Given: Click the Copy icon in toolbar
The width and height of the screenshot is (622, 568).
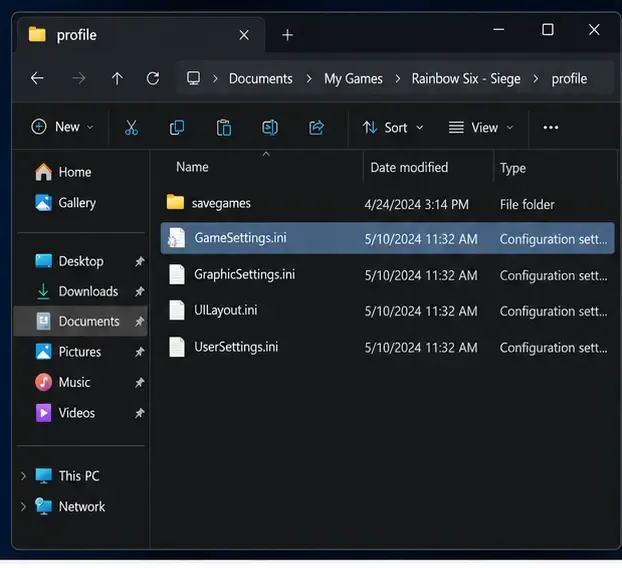Looking at the screenshot, I should (x=177, y=128).
